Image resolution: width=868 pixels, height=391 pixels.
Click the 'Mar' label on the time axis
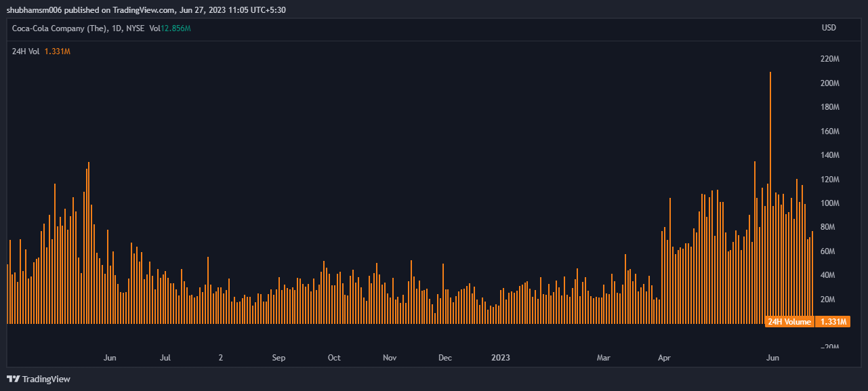coord(604,358)
